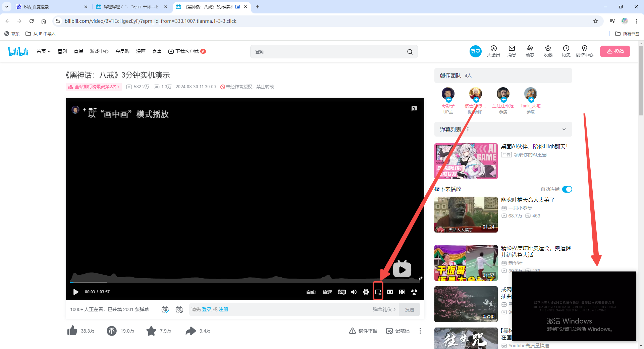Open video quality 自动 menu

pos(311,292)
